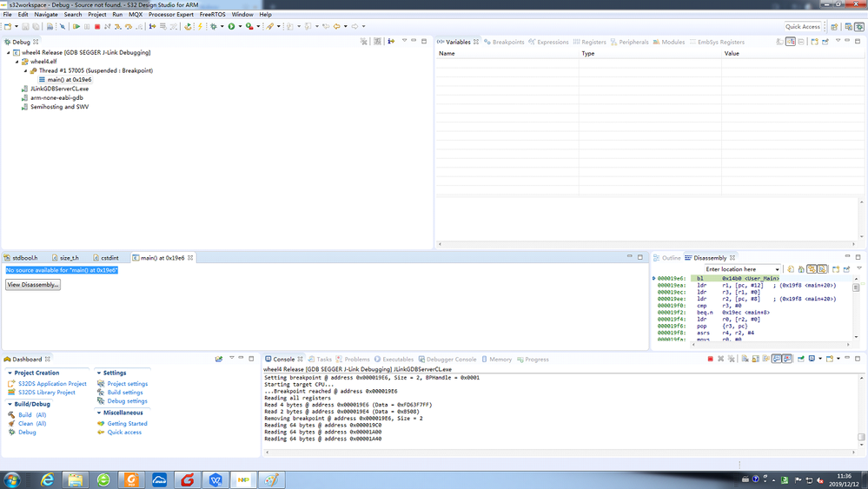
Task: Click Open Perspective icon near Quick Access
Action: point(834,27)
